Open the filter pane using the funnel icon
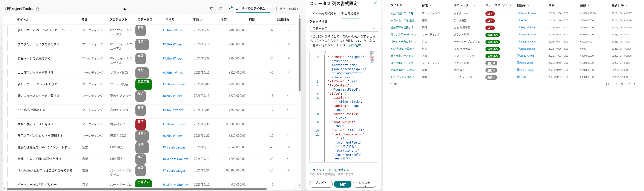The height and width of the screenshot is (191, 644). [211, 9]
